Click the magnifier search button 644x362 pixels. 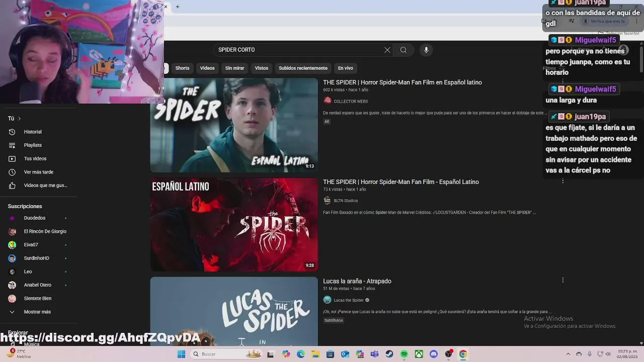tap(403, 50)
